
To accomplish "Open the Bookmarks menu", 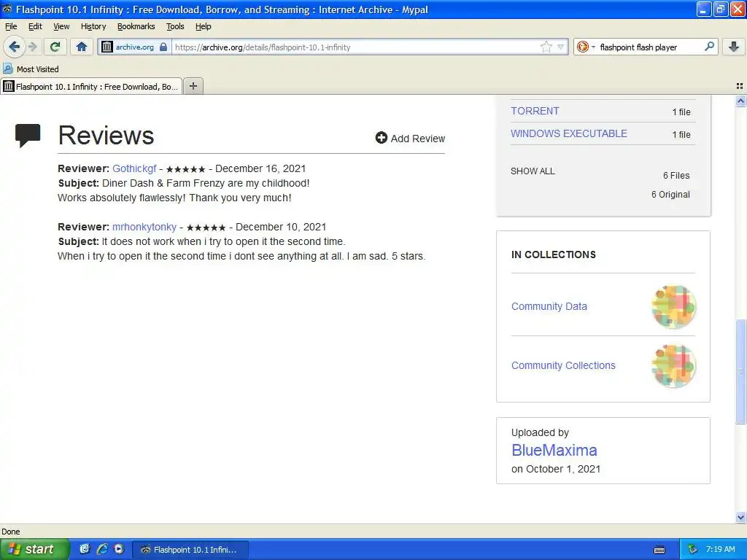I will [x=136, y=26].
